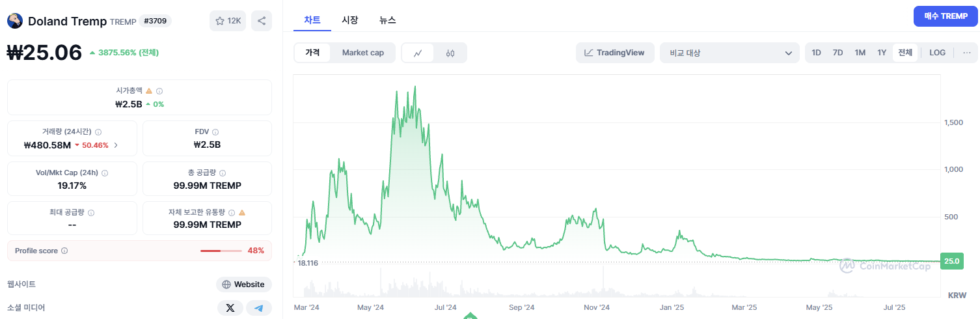Viewport: 980px width, 319px height.
Task: Set chart range to 1D
Action: click(816, 53)
